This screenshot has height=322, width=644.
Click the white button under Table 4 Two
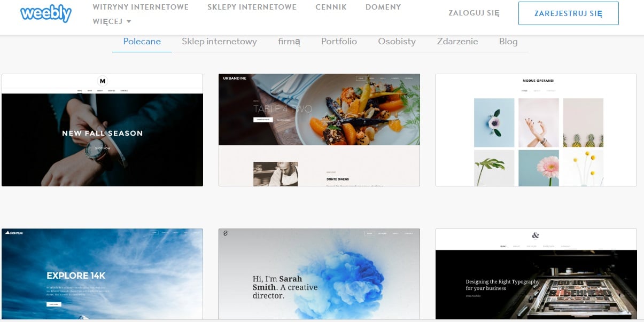[263, 120]
